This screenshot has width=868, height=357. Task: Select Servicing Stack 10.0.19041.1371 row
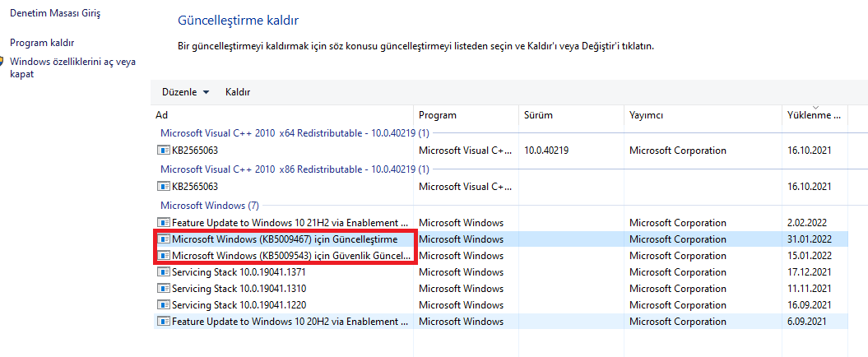coord(501,271)
